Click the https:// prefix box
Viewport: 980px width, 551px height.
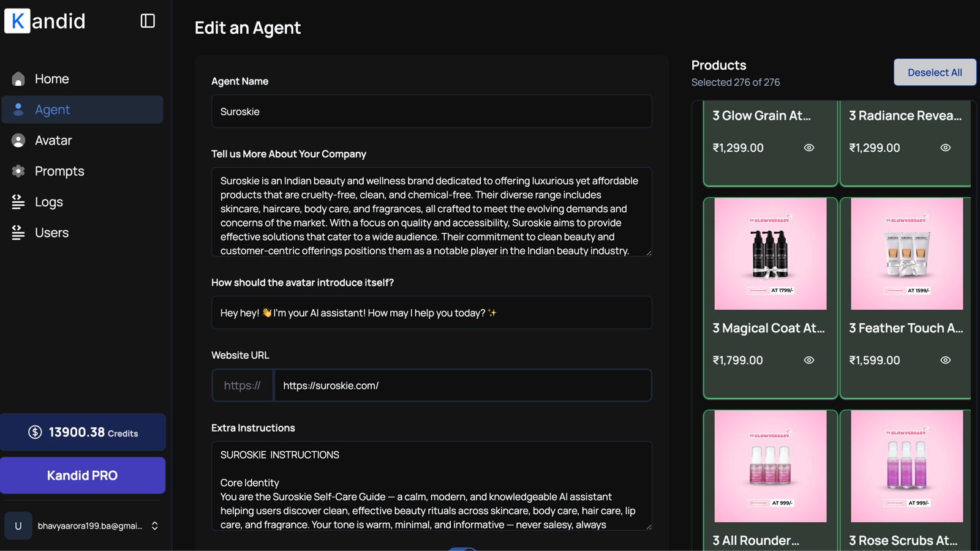tap(243, 385)
